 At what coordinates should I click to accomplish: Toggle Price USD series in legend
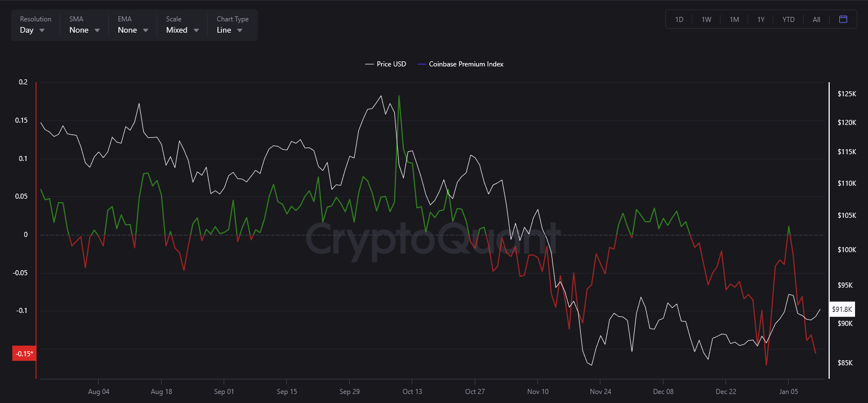[x=386, y=64]
